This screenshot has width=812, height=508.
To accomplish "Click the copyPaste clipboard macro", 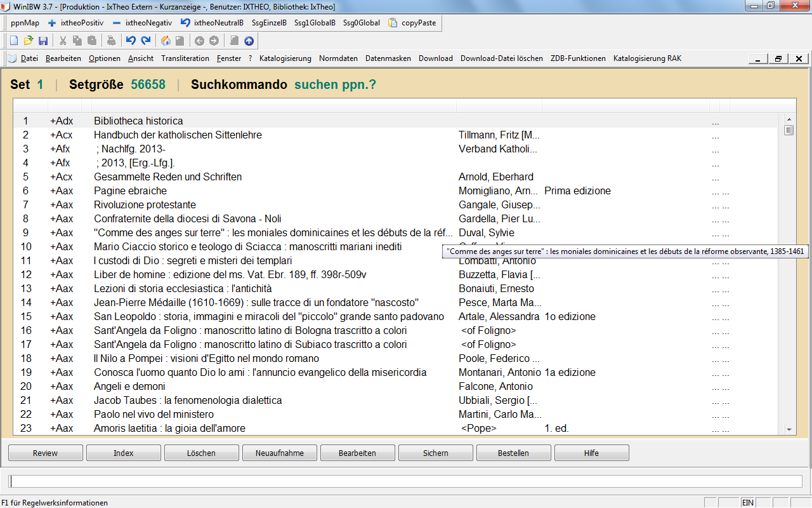I will 412,23.
